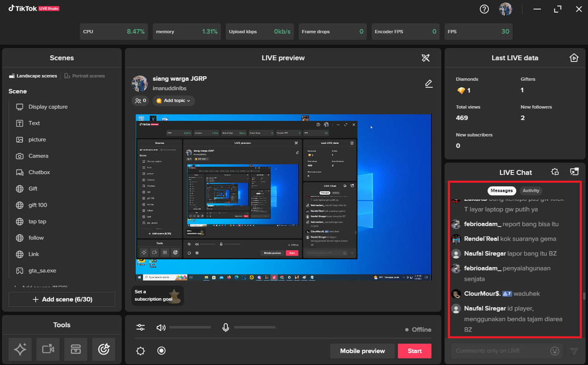Click the live preview thumbnail

click(x=283, y=197)
